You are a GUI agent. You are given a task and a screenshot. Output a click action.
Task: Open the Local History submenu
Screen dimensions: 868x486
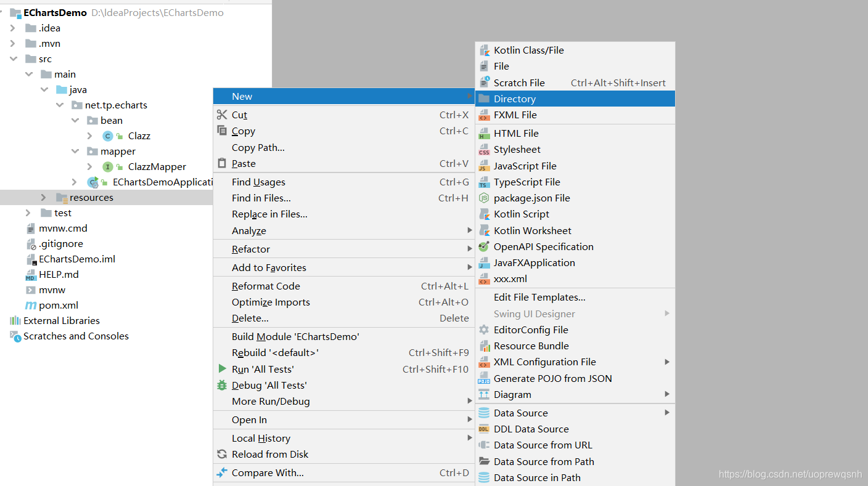(x=344, y=439)
